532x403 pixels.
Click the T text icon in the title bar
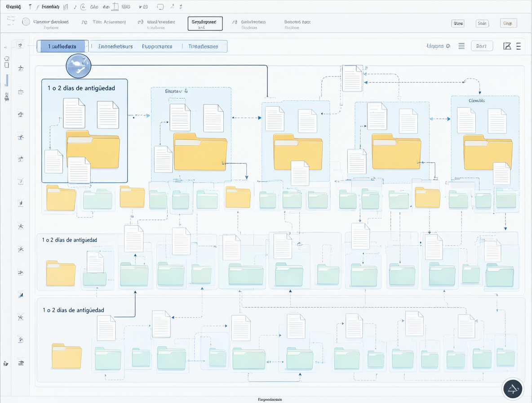click(x=30, y=6)
